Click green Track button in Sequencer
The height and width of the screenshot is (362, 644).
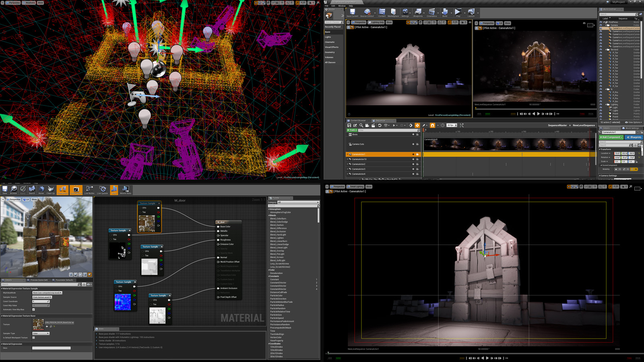tap(352, 130)
